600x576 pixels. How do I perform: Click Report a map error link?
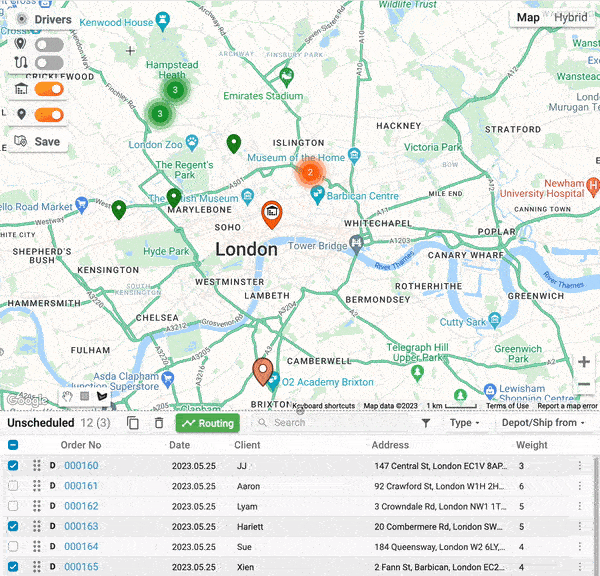[567, 406]
